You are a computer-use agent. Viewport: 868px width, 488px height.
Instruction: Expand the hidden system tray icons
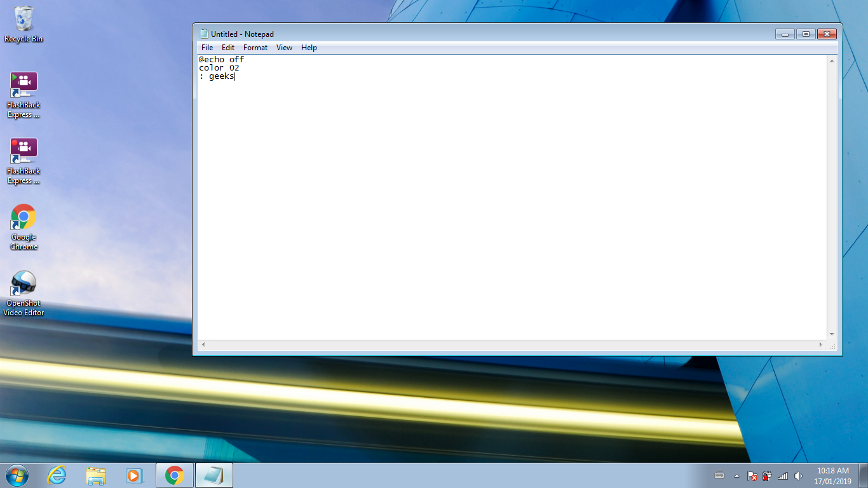tap(737, 476)
